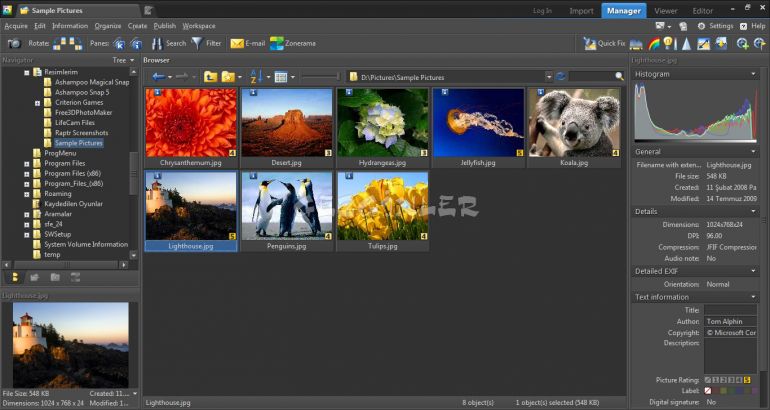This screenshot has width=770, height=410.
Task: Select the Koala.jpg thumbnail
Action: point(574,128)
